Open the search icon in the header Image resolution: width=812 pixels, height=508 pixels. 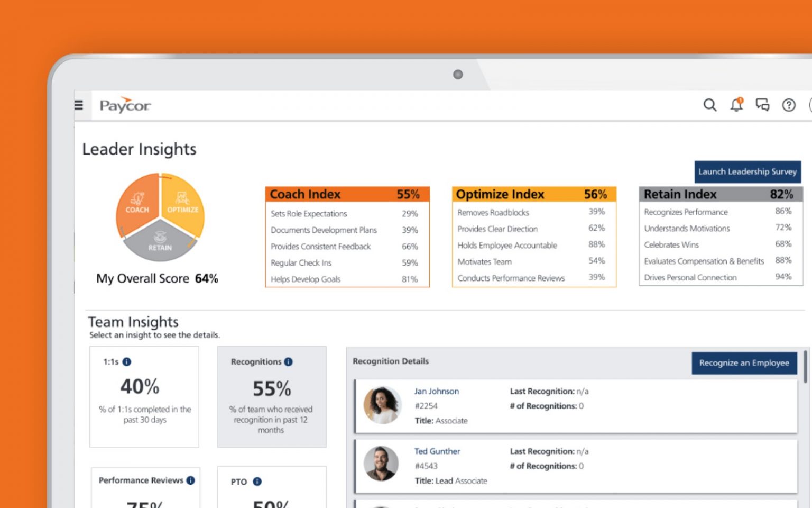click(709, 105)
